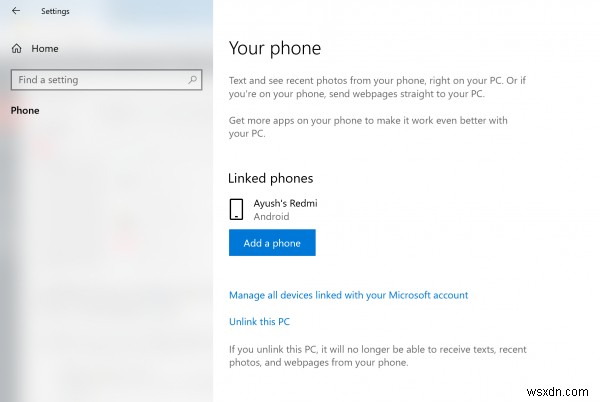Click the Settings window title text
Image resolution: width=600 pixels, height=402 pixels.
pyautogui.click(x=55, y=11)
